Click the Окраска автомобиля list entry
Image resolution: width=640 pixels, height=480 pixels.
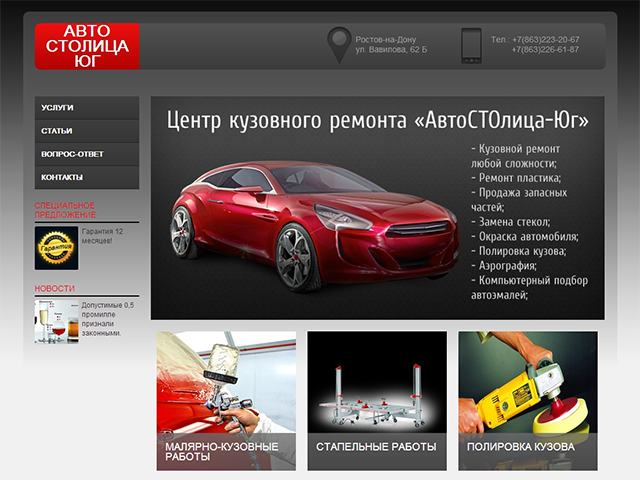(x=525, y=237)
